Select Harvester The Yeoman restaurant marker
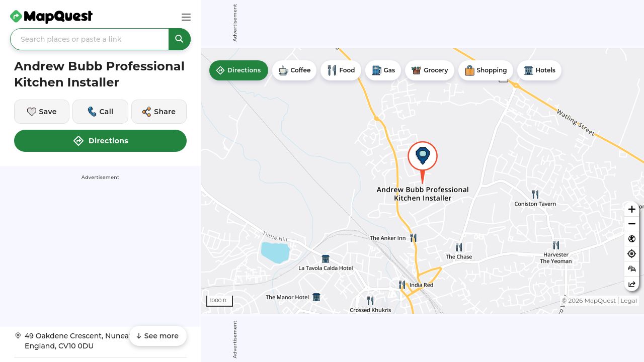 (x=556, y=245)
